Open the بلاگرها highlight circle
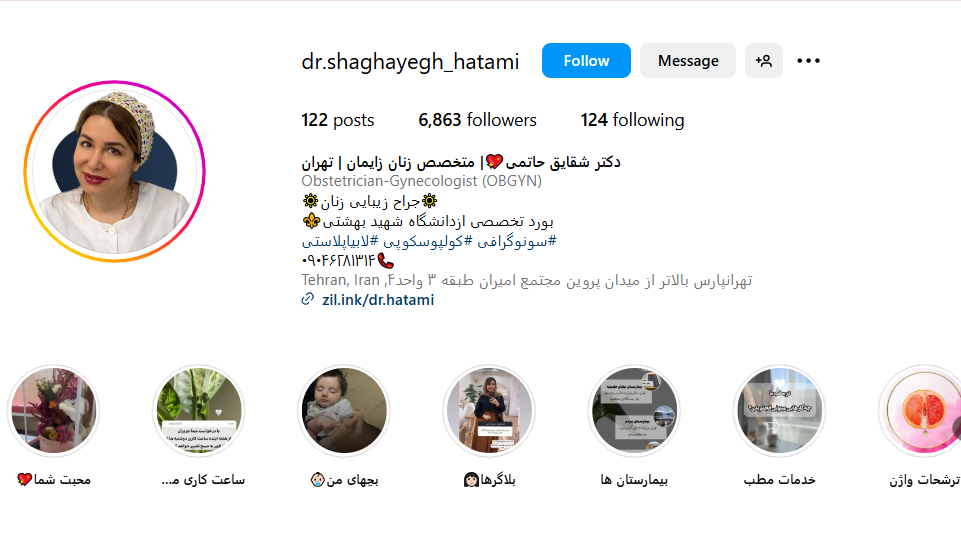Viewport: 961px width, 542px height. click(x=489, y=411)
